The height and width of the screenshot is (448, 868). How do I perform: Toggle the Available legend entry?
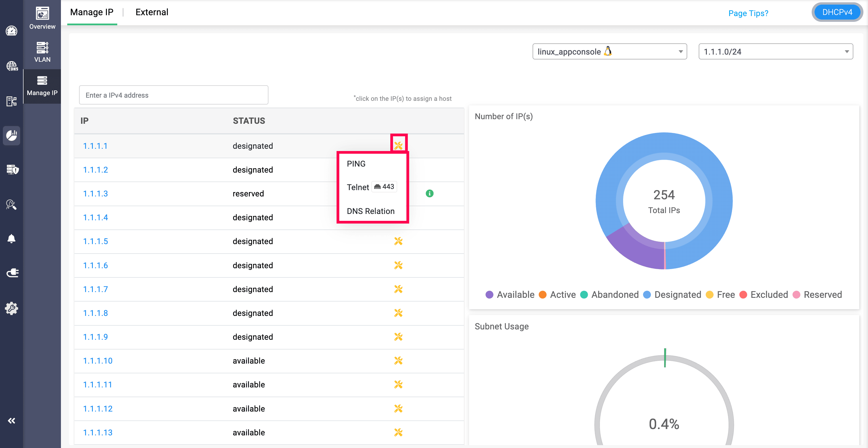pyautogui.click(x=510, y=295)
